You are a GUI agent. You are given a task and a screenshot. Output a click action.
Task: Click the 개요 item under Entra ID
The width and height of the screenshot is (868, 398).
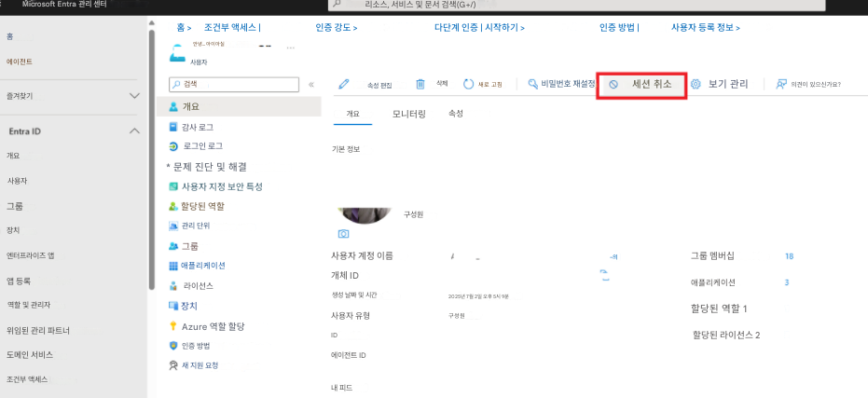point(13,156)
